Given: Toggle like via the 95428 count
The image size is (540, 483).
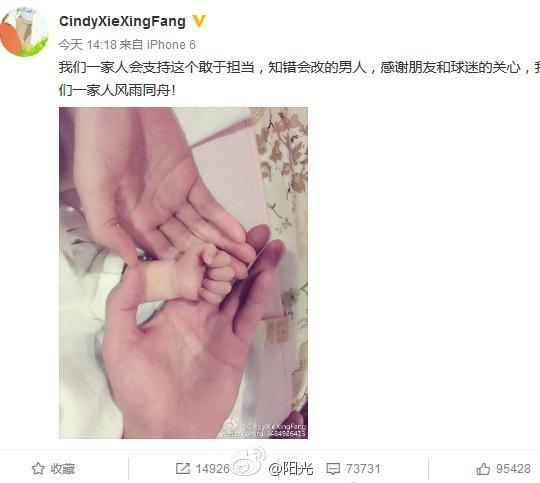Looking at the screenshot, I should [513, 469].
